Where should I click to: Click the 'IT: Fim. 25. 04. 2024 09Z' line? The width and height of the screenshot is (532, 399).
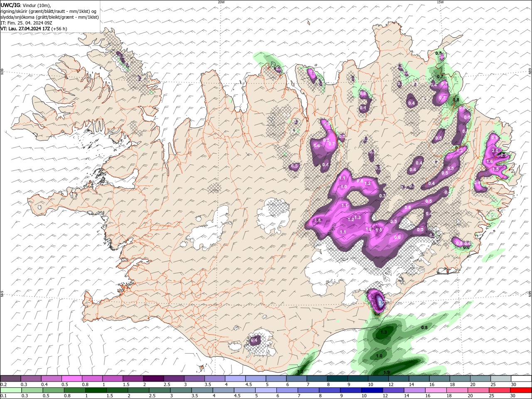tap(27, 23)
